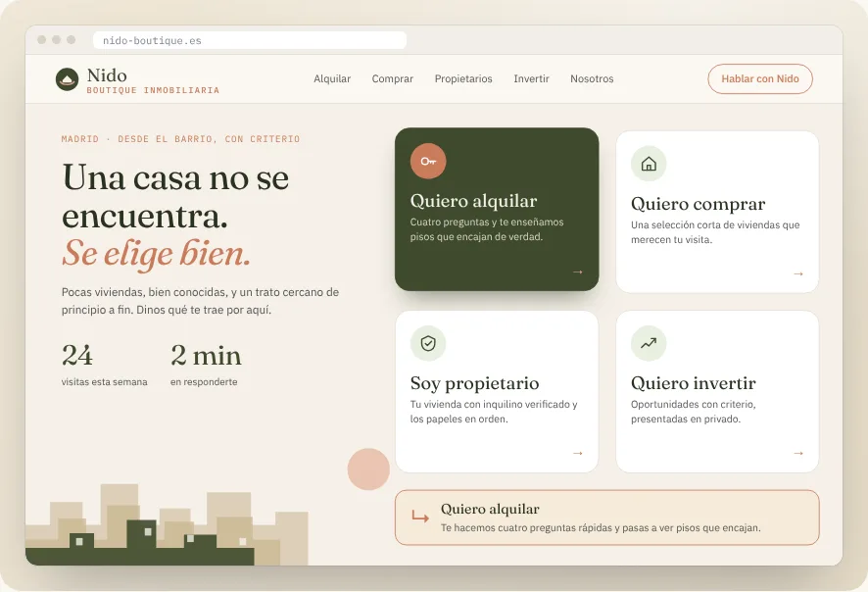Click the '24' visits statistic
The width and height of the screenshot is (868, 592).
pos(77,356)
